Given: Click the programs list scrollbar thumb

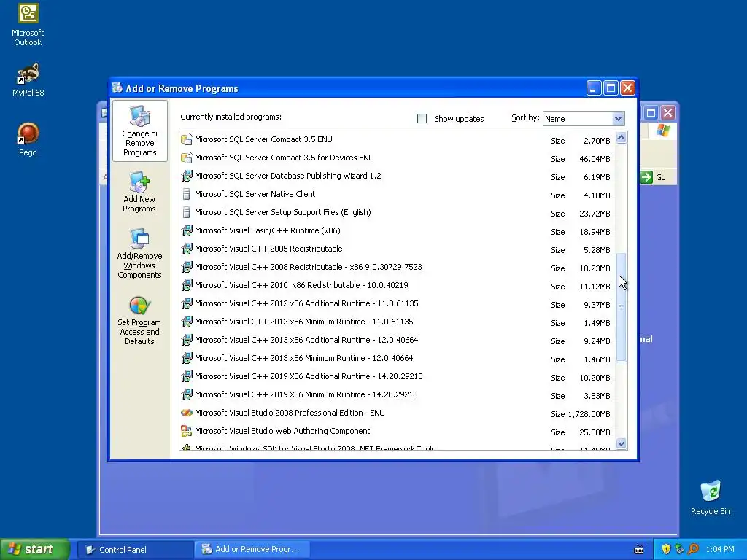Looking at the screenshot, I should point(621,308).
